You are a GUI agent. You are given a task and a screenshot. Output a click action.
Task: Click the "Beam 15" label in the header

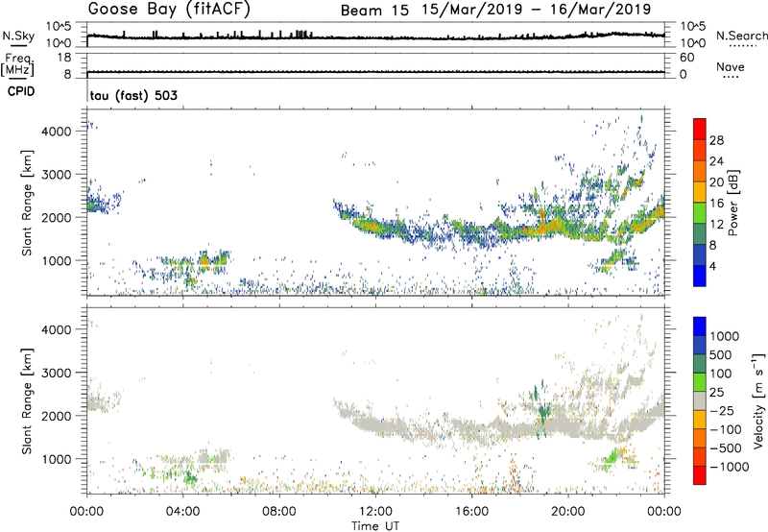[374, 11]
